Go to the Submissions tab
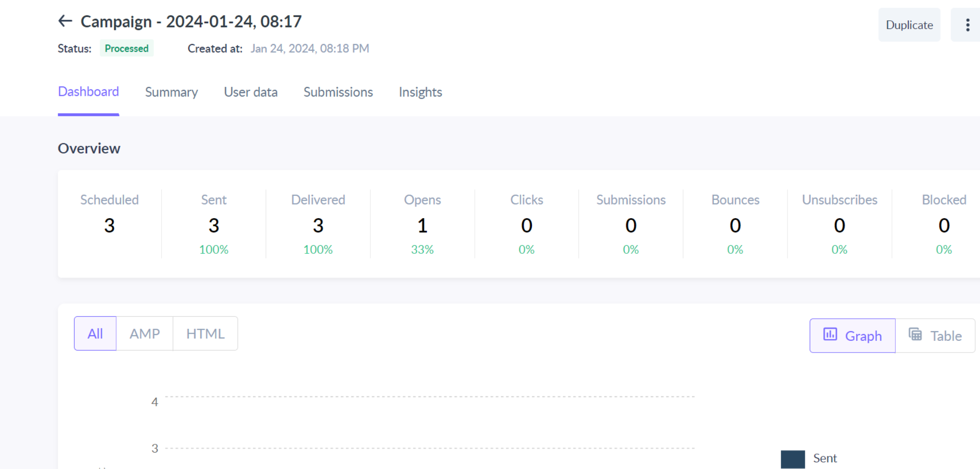Image resolution: width=980 pixels, height=469 pixels. click(x=338, y=92)
